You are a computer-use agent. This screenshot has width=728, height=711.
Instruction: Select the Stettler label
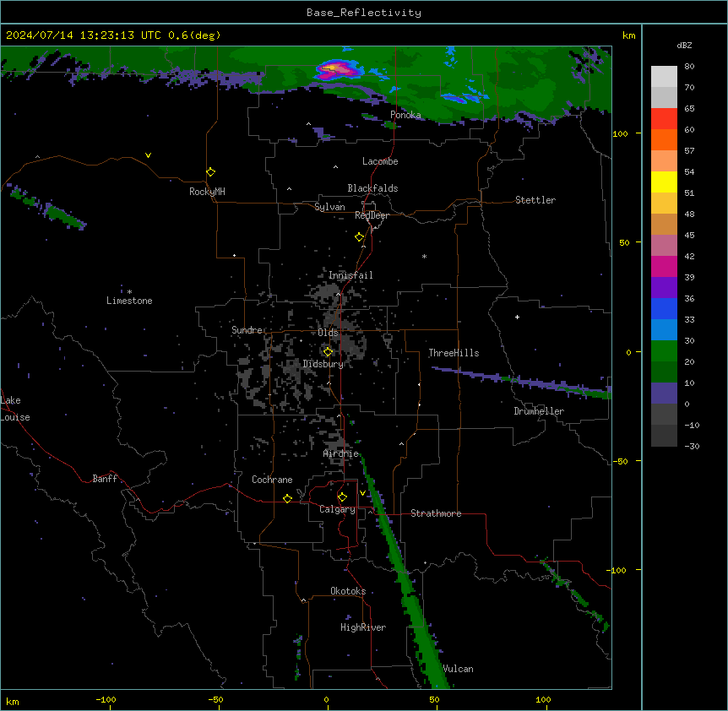coord(535,200)
